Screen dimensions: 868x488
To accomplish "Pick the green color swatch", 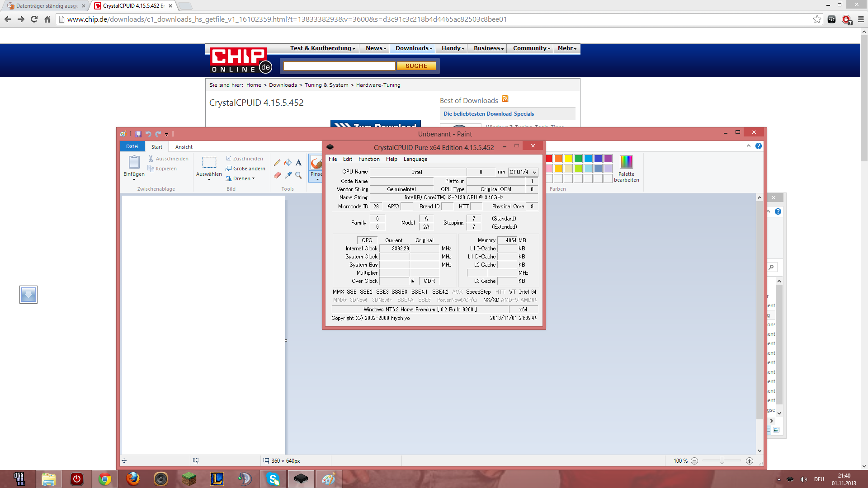I will point(578,159).
